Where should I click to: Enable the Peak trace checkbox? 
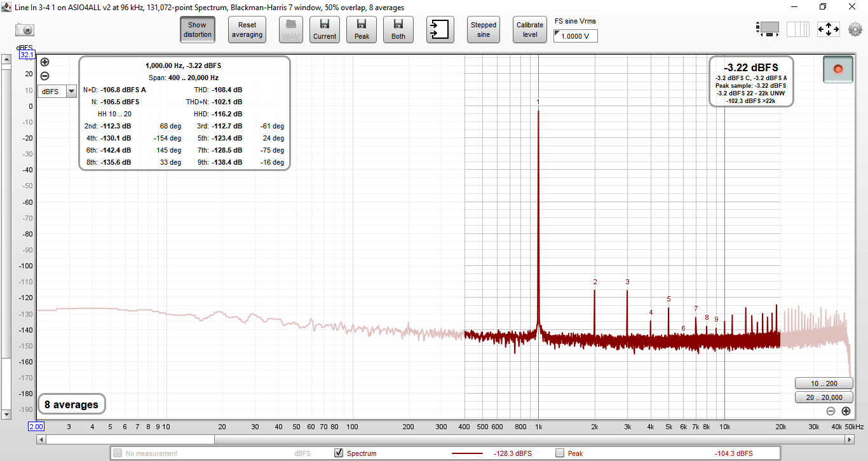pos(560,453)
